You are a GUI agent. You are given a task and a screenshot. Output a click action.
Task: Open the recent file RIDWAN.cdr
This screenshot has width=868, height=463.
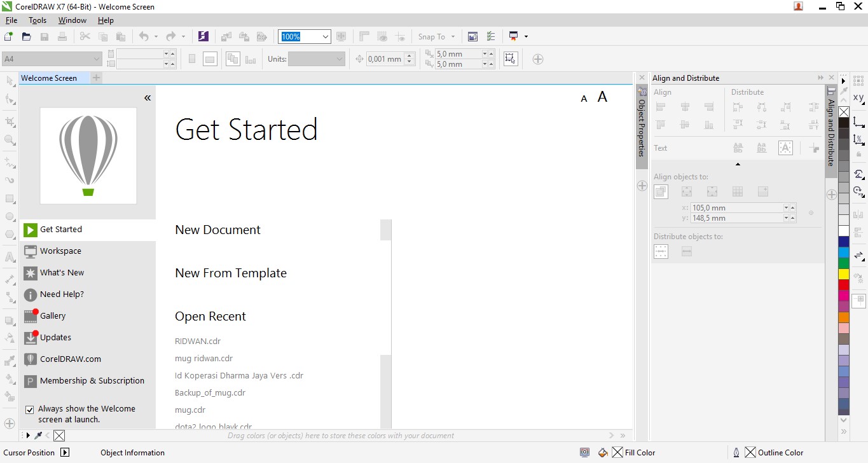(x=197, y=341)
